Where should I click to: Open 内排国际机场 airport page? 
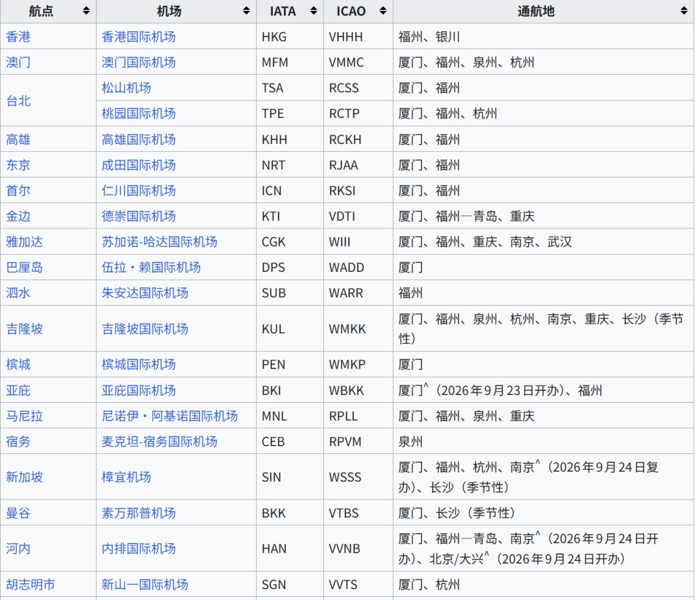139,549
